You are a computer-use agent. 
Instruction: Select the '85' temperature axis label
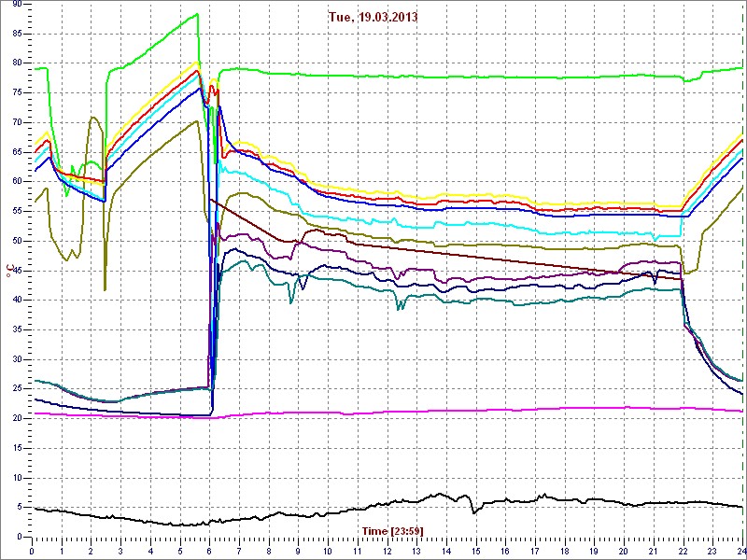click(16, 34)
